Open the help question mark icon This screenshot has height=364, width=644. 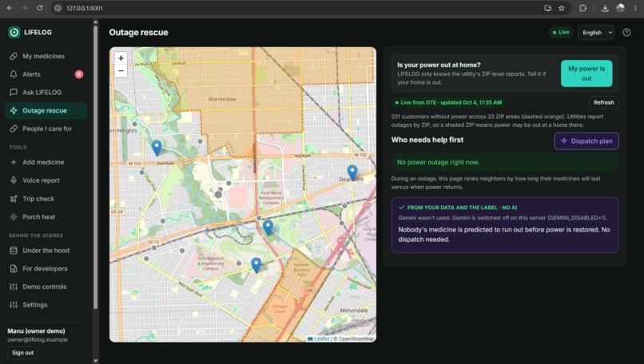(626, 33)
